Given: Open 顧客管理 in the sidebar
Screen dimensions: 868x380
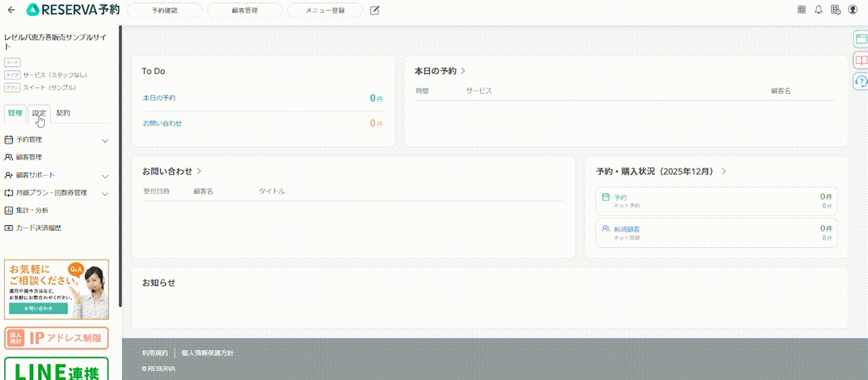Looking at the screenshot, I should click(29, 157).
